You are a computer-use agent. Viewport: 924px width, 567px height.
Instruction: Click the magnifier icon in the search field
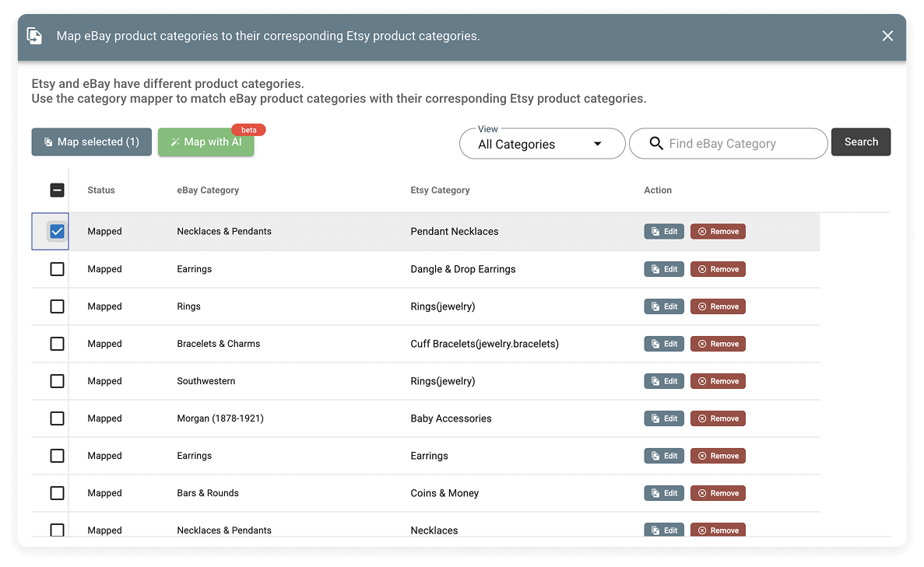656,143
